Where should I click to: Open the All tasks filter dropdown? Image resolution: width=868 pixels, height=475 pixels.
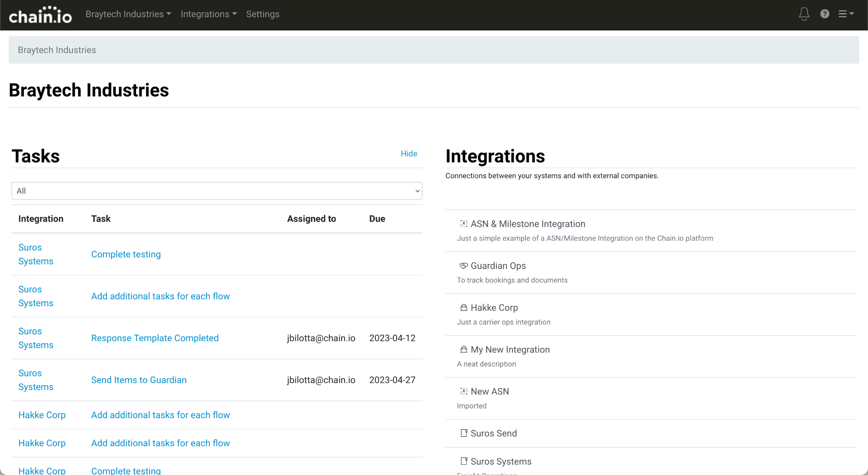pyautogui.click(x=217, y=191)
